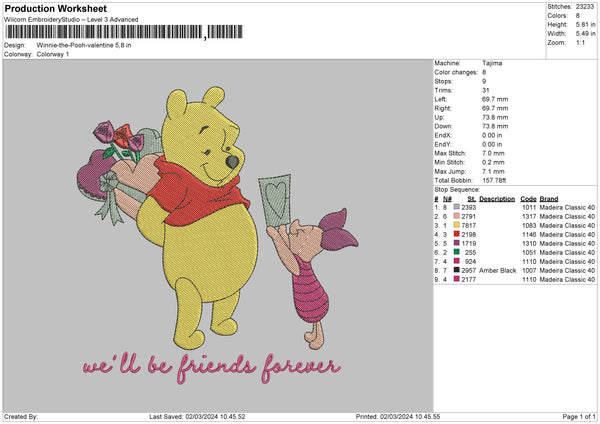This screenshot has width=600, height=424.
Task: Click the black swatch labeled Amber Black
Action: point(457,270)
